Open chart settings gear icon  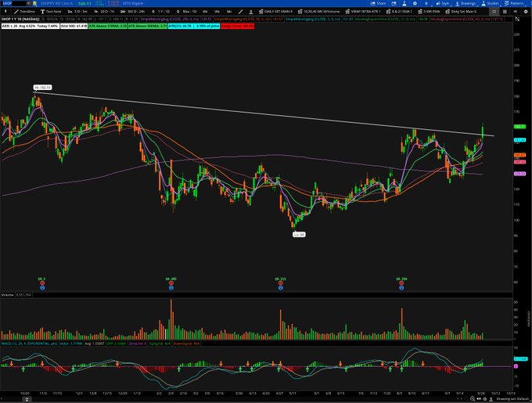[x=415, y=3]
